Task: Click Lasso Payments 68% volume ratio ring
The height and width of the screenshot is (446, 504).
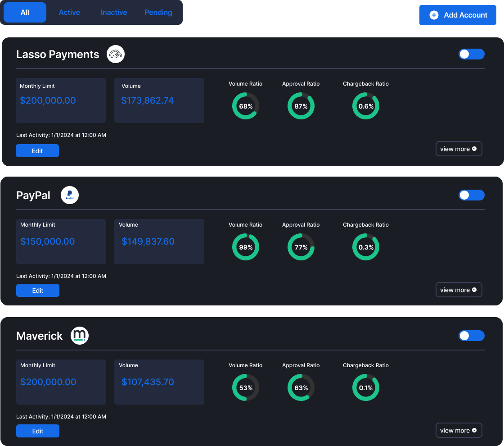Action: [246, 106]
